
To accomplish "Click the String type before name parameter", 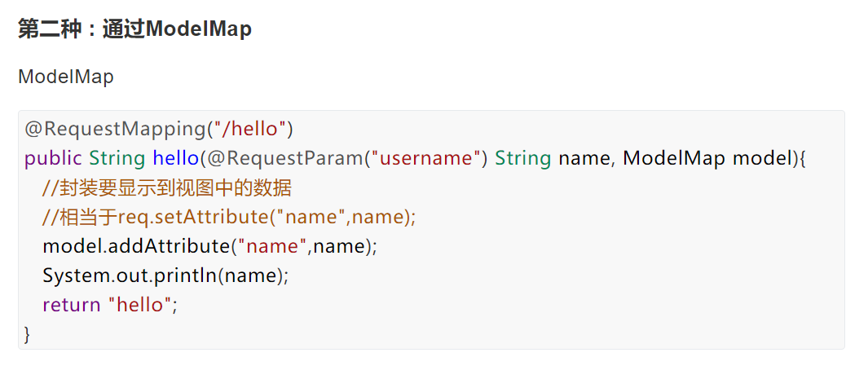I will click(x=523, y=157).
